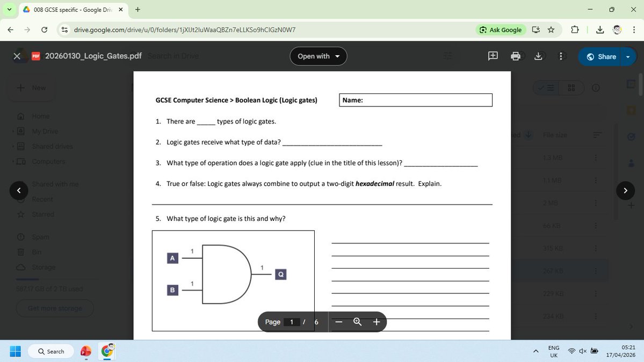Open the Chrome extensions puzzle icon
The height and width of the screenshot is (362, 644).
point(575,30)
